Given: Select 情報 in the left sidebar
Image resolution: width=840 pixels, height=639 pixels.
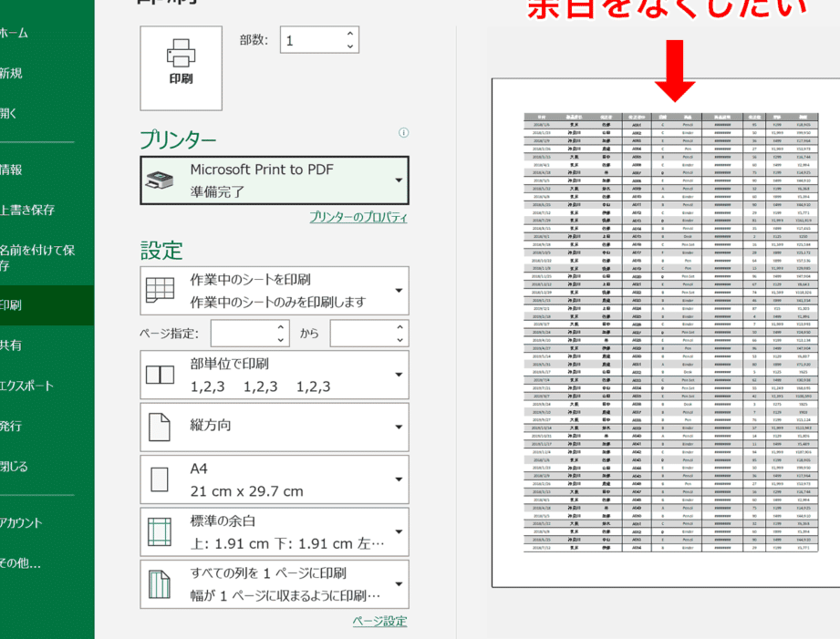Looking at the screenshot, I should pos(12,170).
